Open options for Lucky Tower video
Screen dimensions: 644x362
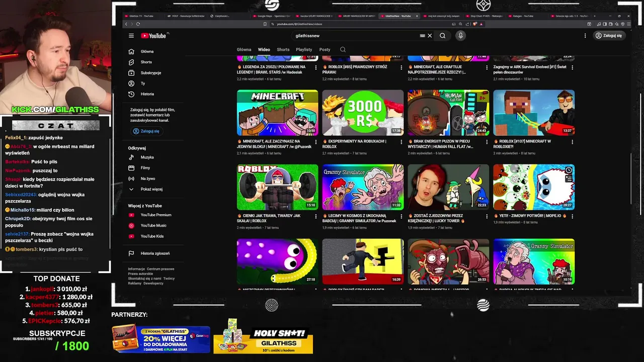(487, 216)
